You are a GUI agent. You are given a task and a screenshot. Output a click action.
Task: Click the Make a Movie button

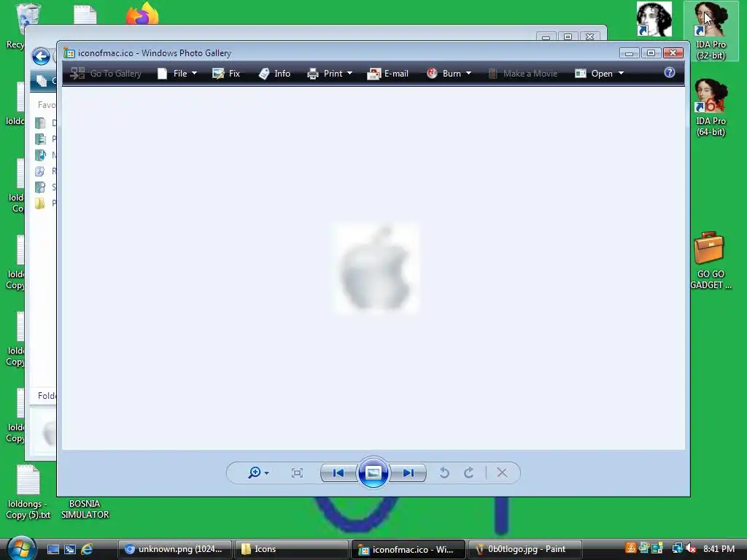(x=522, y=74)
